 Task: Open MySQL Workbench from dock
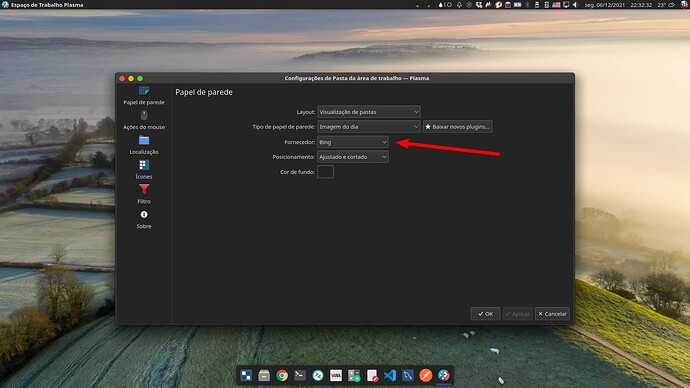pos(408,375)
